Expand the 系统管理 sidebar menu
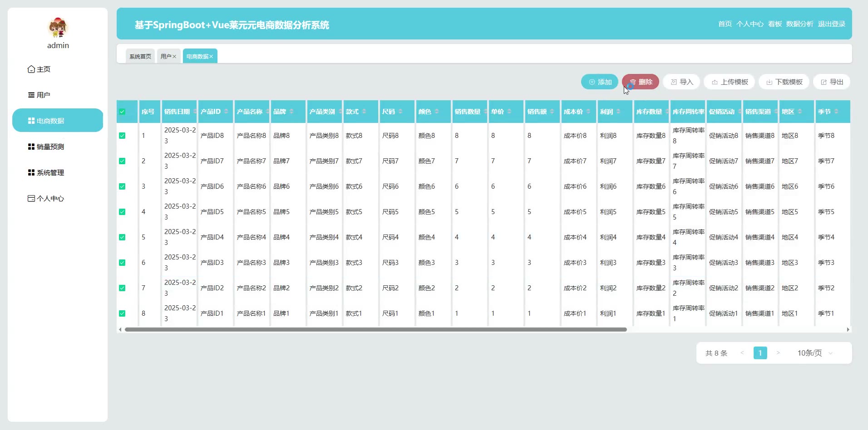This screenshot has width=868, height=430. click(50, 172)
